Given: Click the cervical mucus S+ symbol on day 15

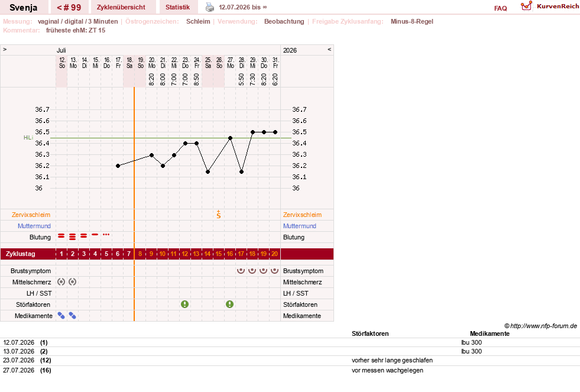Looking at the screenshot, I should tap(219, 214).
